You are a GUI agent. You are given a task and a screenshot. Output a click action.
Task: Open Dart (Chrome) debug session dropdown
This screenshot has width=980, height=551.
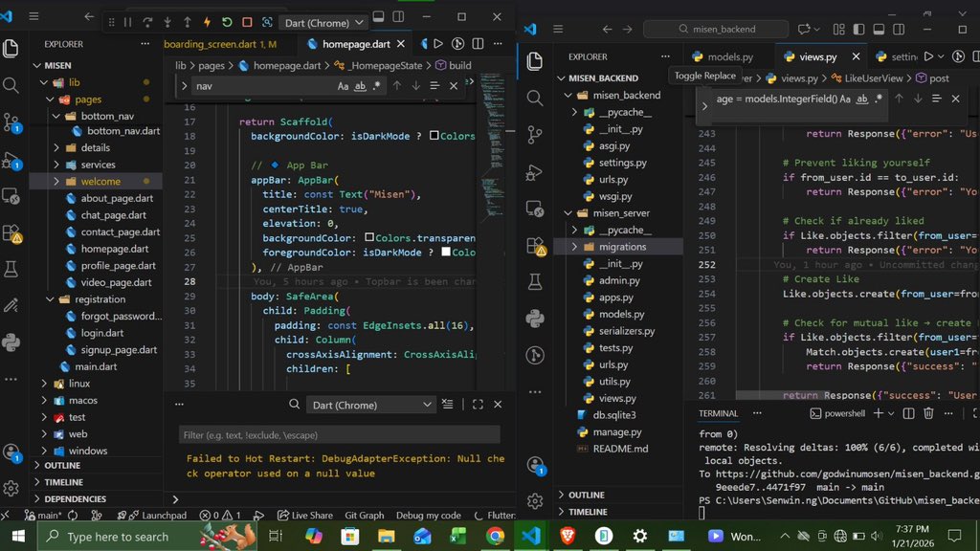point(323,23)
